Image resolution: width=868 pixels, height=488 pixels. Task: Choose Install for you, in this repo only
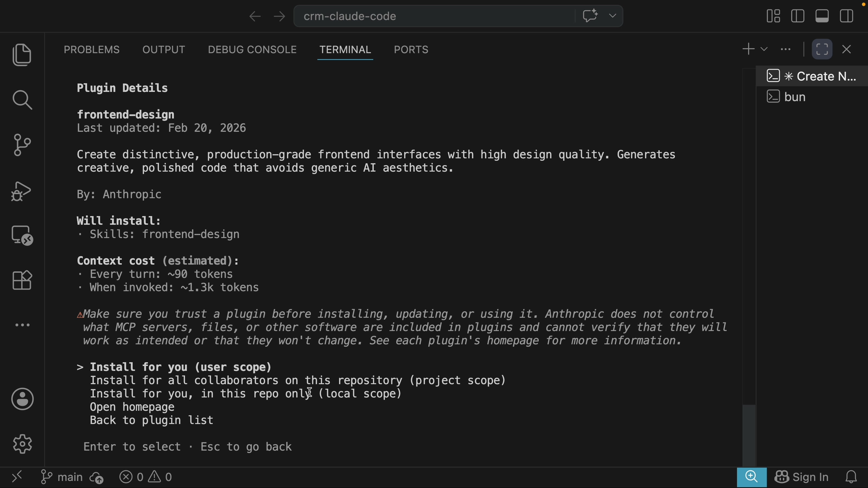[x=246, y=394]
